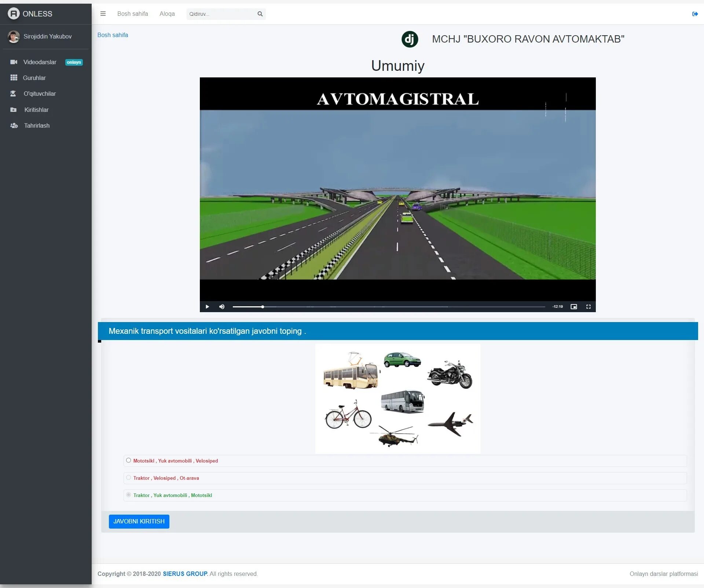Click the remaining time -12:19 display

pos(557,307)
